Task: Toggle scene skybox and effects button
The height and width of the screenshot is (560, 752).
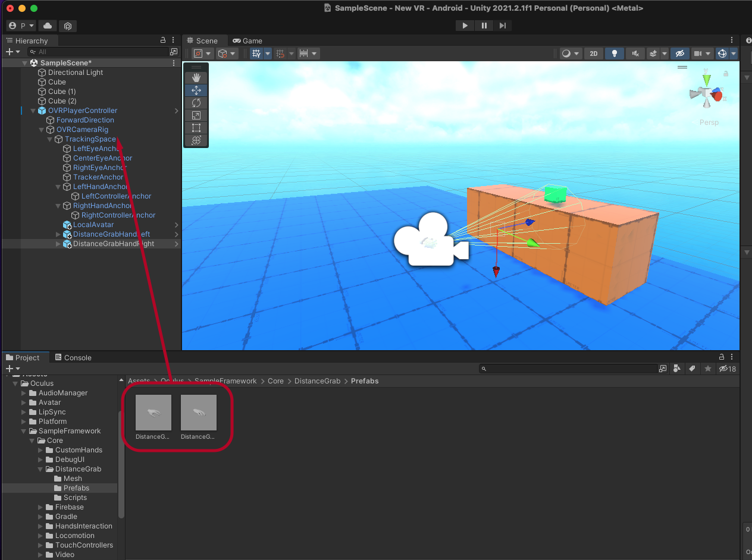Action: (x=653, y=54)
